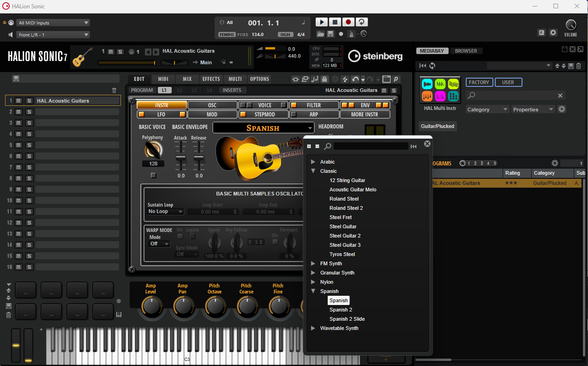Open the MOD section button

212,114
